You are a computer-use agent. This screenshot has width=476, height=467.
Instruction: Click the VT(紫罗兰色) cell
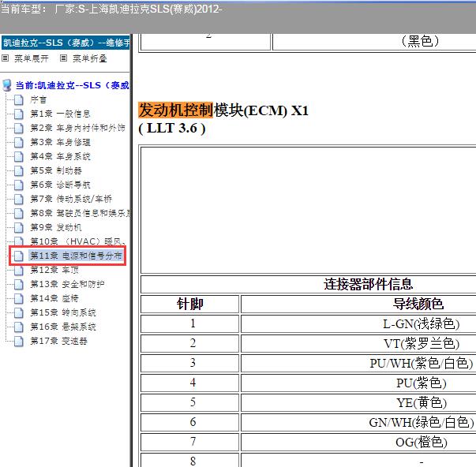422,343
